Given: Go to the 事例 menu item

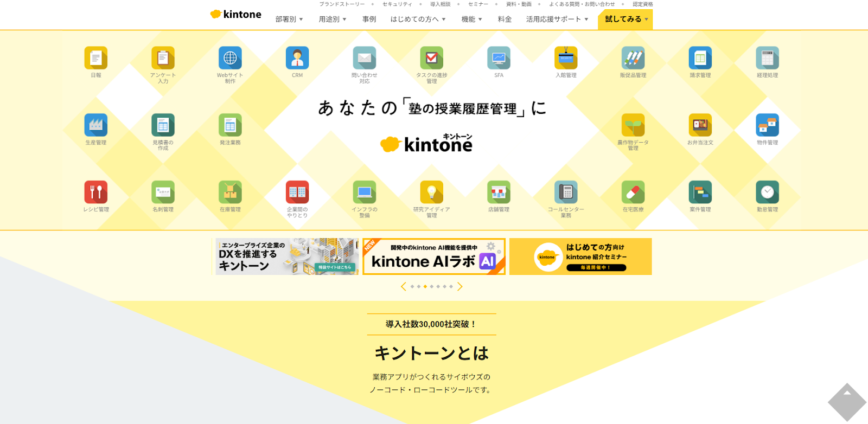Looking at the screenshot, I should point(369,19).
